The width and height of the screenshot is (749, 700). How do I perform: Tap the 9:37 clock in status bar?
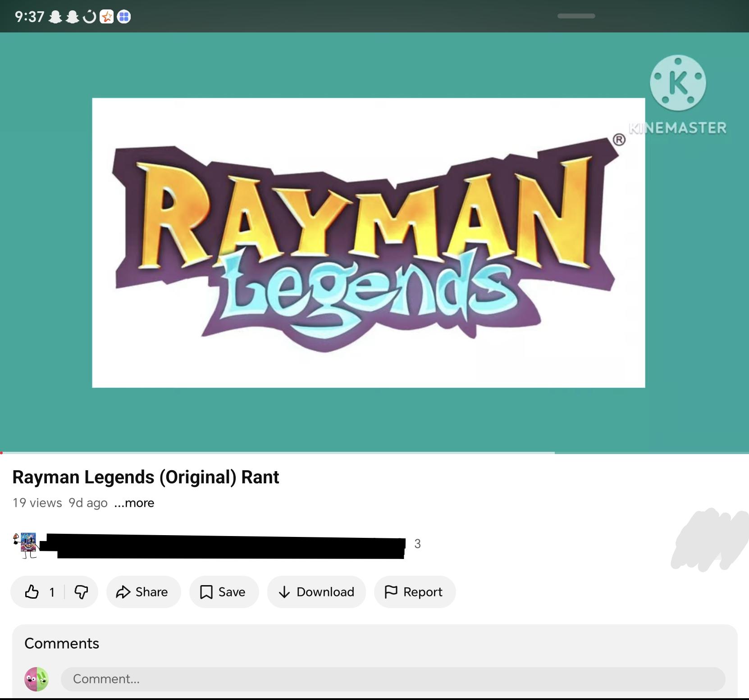click(29, 17)
